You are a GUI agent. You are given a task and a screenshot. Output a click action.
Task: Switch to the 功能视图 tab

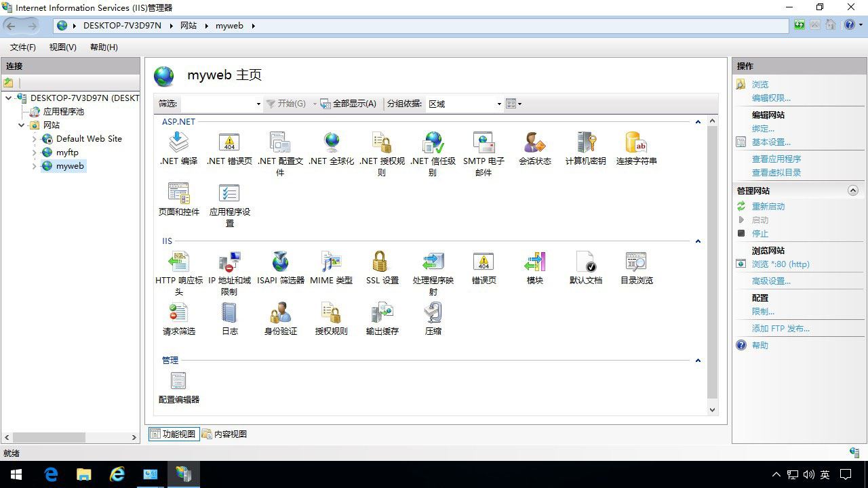coord(173,434)
